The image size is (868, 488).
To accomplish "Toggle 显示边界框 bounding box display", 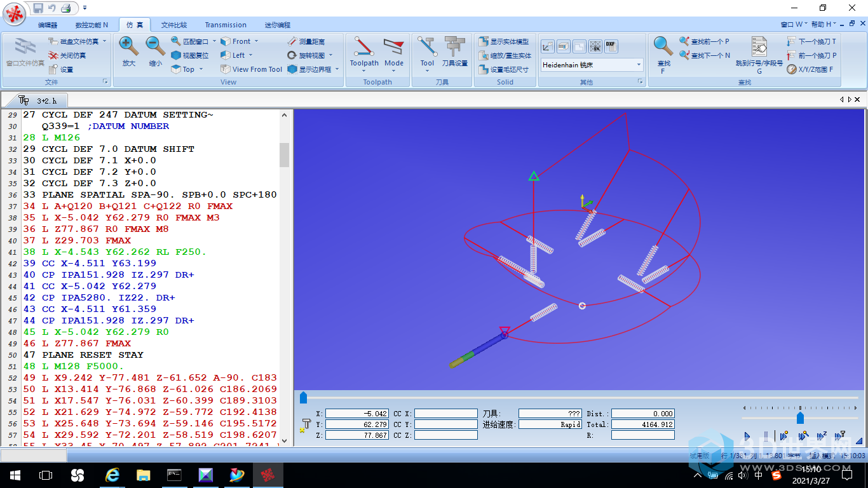I will 309,69.
